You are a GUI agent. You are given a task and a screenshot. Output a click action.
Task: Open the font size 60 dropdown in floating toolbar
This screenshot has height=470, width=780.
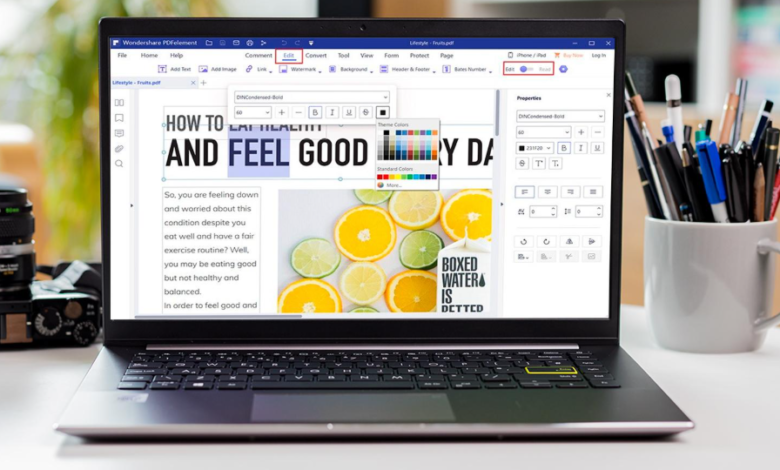(253, 112)
